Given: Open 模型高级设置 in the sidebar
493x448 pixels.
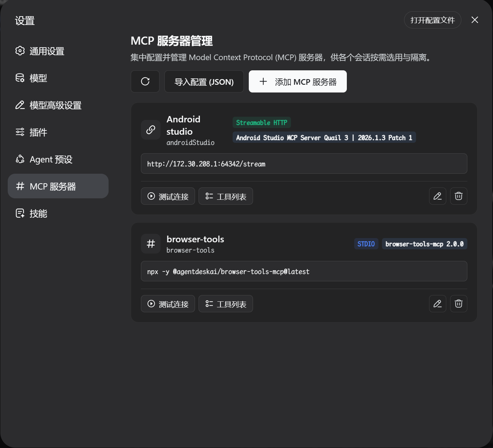Looking at the screenshot, I should (58, 105).
